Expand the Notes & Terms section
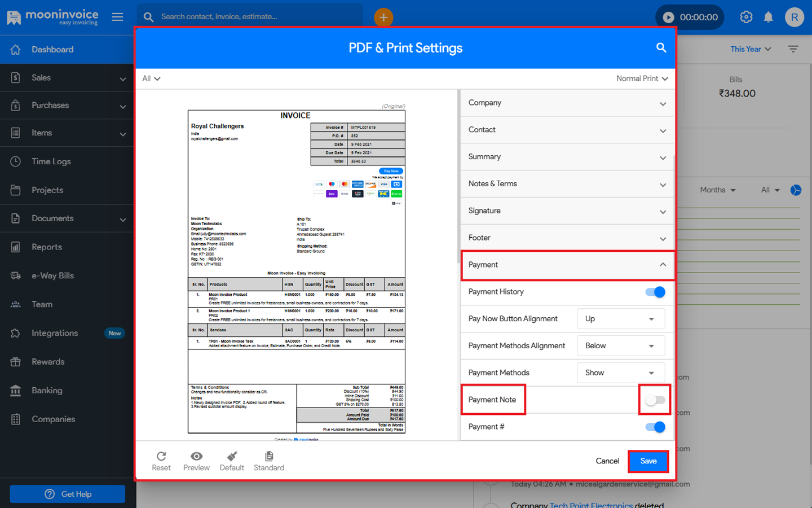This screenshot has height=508, width=812. (x=567, y=184)
